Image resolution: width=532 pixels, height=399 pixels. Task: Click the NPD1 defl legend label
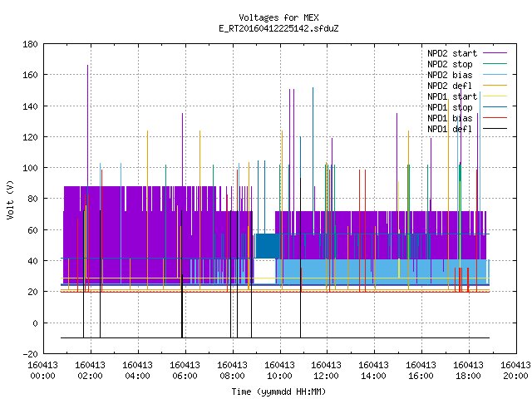click(450, 130)
